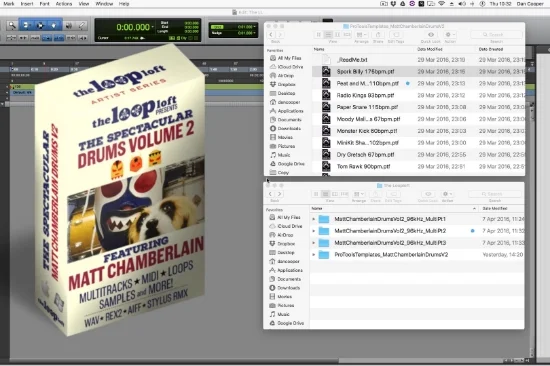Switch the top Finder window to cover flow view
Image resolution: width=550 pixels, height=366 pixels.
point(347,35)
